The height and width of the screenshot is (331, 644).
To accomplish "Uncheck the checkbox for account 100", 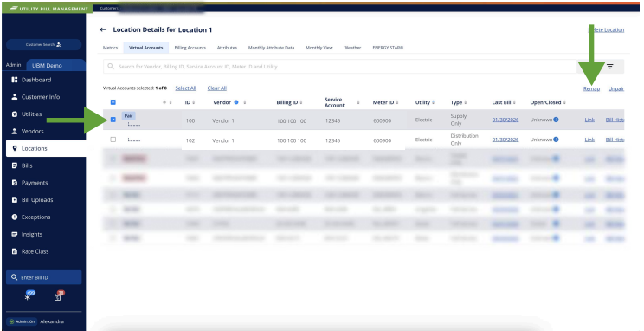I will coord(113,120).
